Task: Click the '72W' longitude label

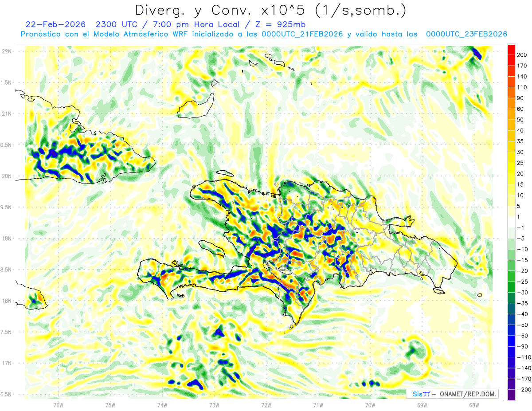Action: coord(266,404)
